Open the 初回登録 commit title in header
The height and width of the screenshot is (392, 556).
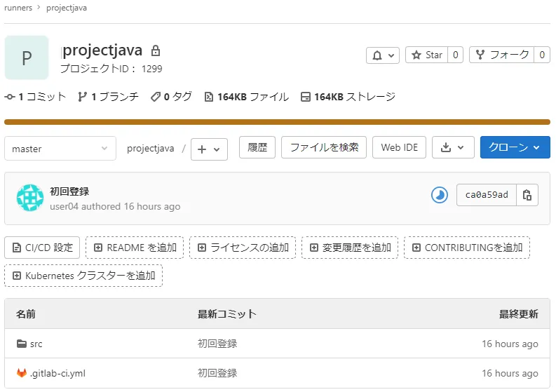[x=69, y=191]
